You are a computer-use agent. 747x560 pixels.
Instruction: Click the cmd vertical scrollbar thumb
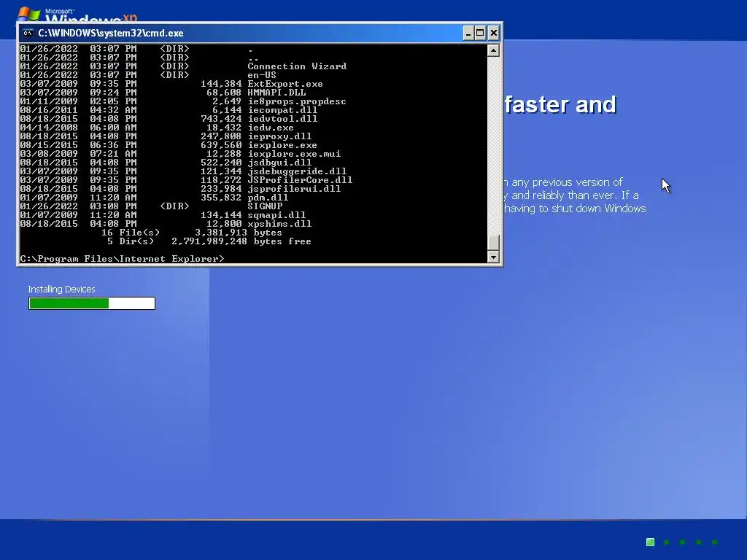(x=493, y=242)
